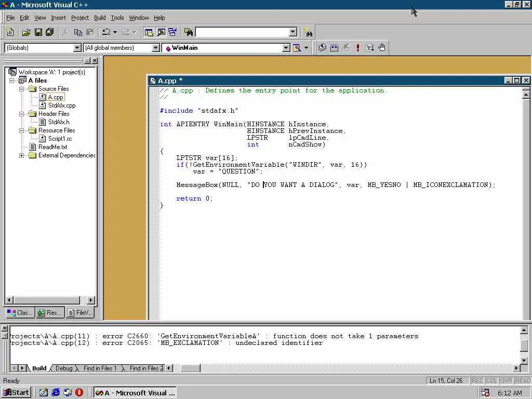Viewport: 532px width, 399px height.
Task: Click the Build project icon
Action: pyautogui.click(x=334, y=48)
